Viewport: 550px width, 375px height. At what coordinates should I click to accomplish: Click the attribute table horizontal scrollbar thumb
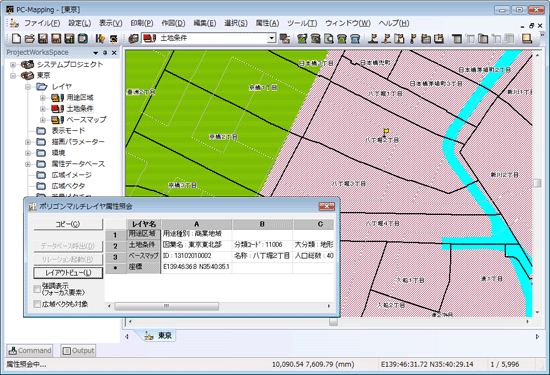coord(167,306)
